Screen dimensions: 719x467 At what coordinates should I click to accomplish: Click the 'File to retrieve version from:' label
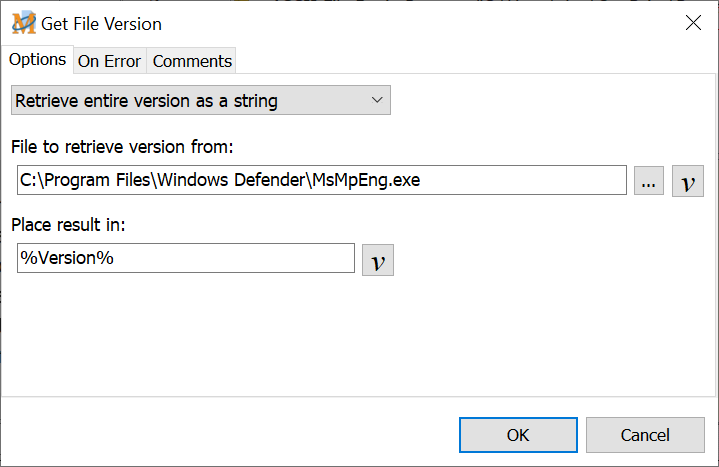click(x=122, y=147)
